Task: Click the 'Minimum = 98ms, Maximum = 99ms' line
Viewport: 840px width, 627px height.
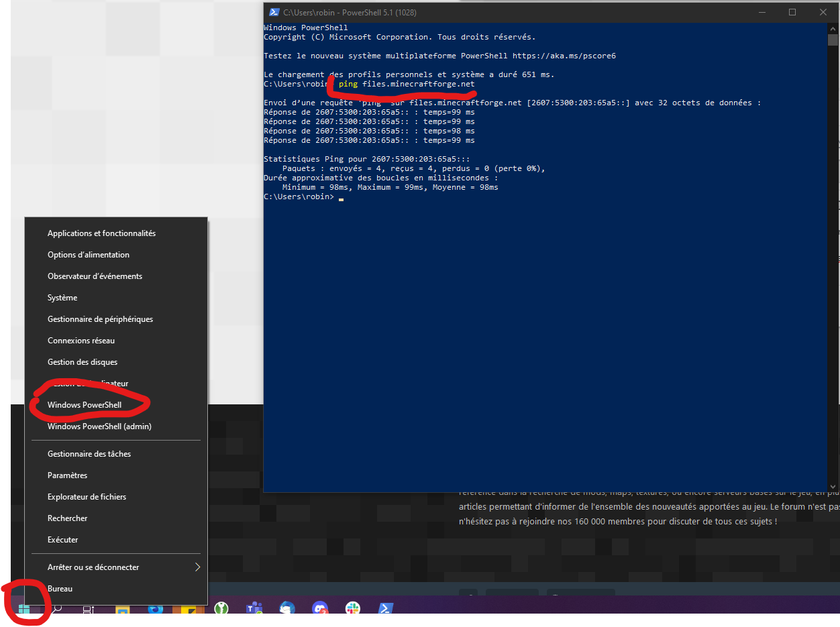Action: (x=390, y=187)
